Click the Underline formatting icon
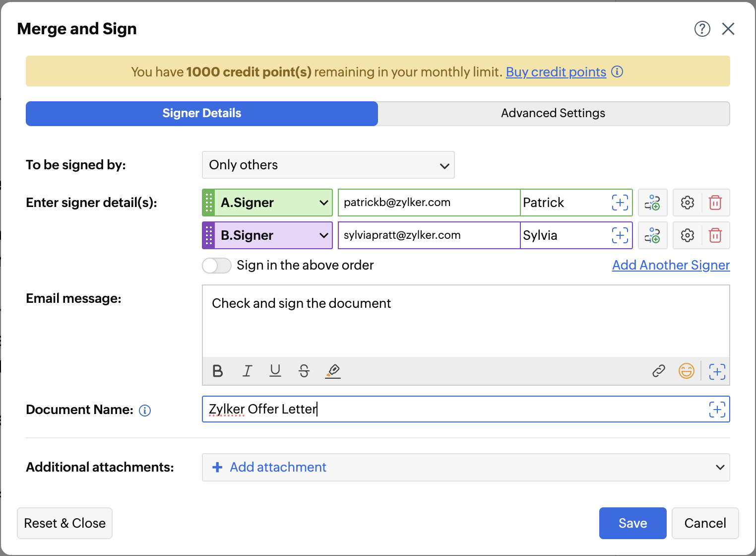The image size is (756, 556). point(275,371)
